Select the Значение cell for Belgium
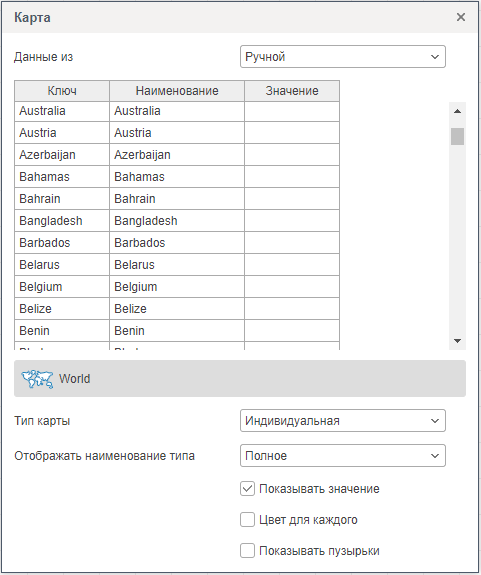481x575 pixels. point(292,287)
